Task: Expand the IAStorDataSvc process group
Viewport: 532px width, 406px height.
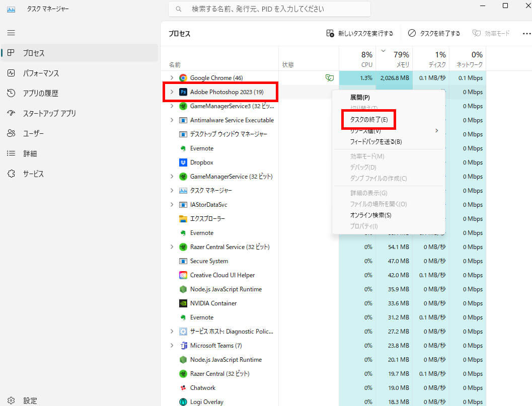Action: coord(172,205)
